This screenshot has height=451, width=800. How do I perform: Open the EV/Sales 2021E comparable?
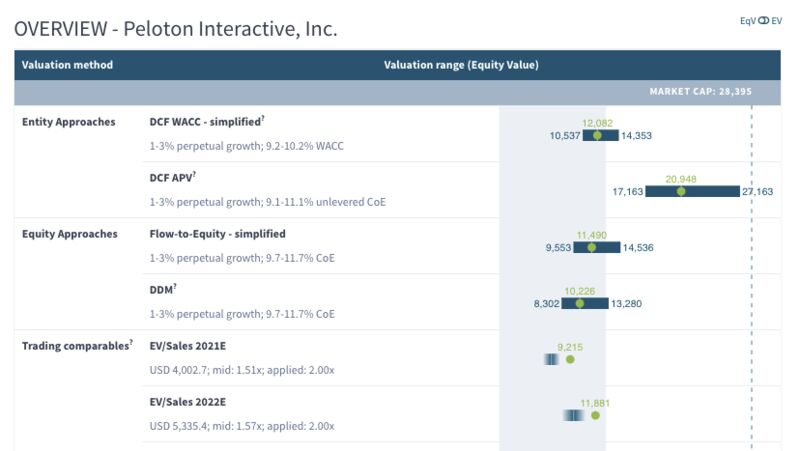[187, 346]
